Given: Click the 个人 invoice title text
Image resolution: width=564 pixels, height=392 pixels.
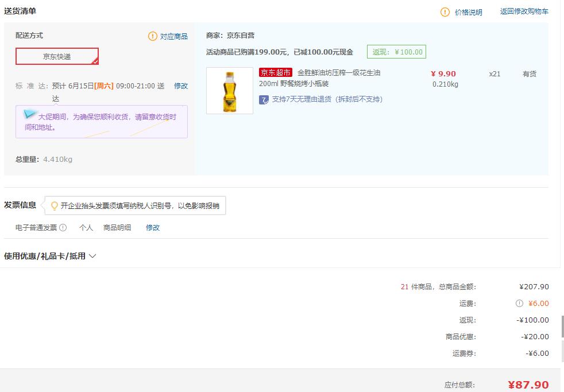Looking at the screenshot, I should coord(86,227).
